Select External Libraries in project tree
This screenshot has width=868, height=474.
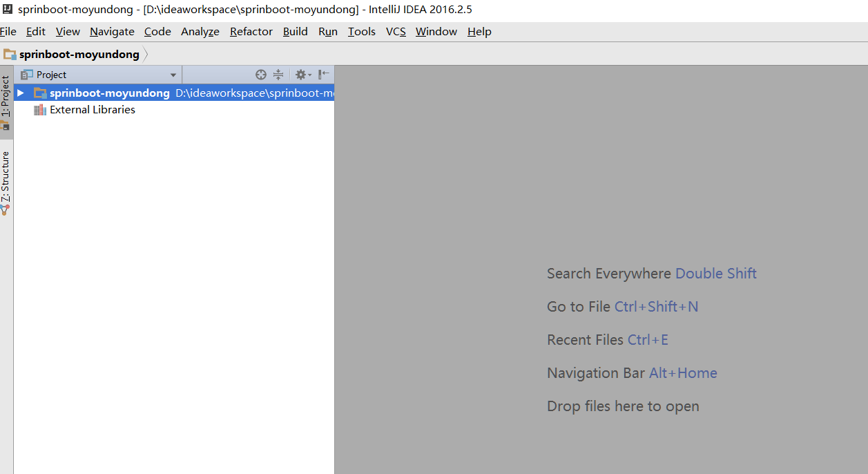pyautogui.click(x=93, y=110)
